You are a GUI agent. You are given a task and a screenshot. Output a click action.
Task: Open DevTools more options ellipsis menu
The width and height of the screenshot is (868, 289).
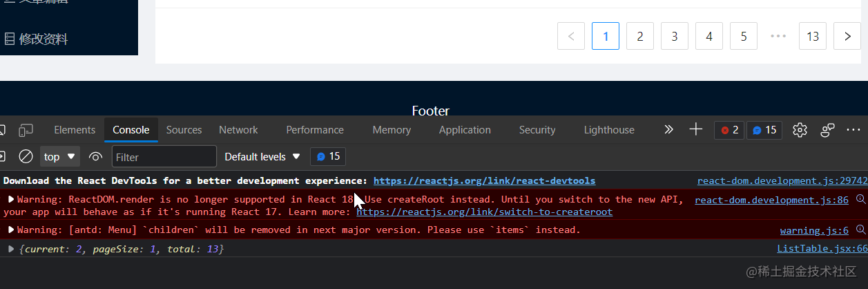coord(853,130)
